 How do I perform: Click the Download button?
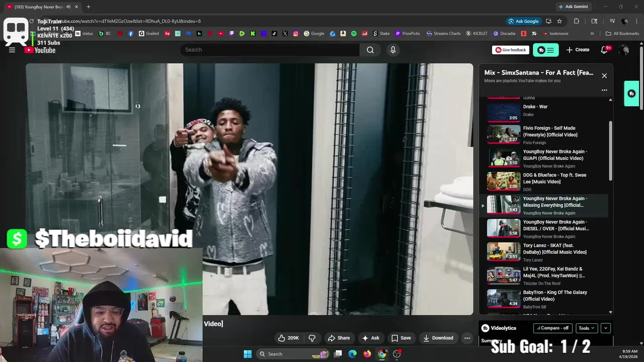pyautogui.click(x=438, y=338)
